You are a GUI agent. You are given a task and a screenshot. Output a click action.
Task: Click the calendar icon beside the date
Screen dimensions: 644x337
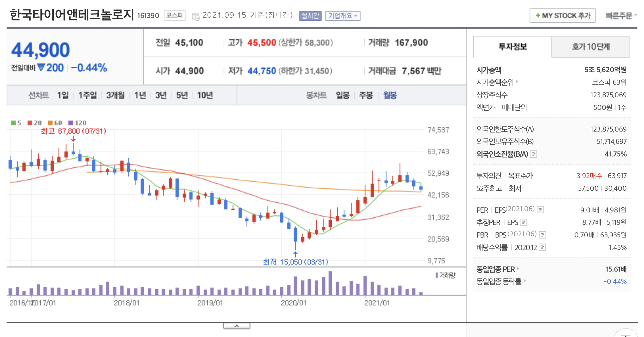tap(196, 16)
